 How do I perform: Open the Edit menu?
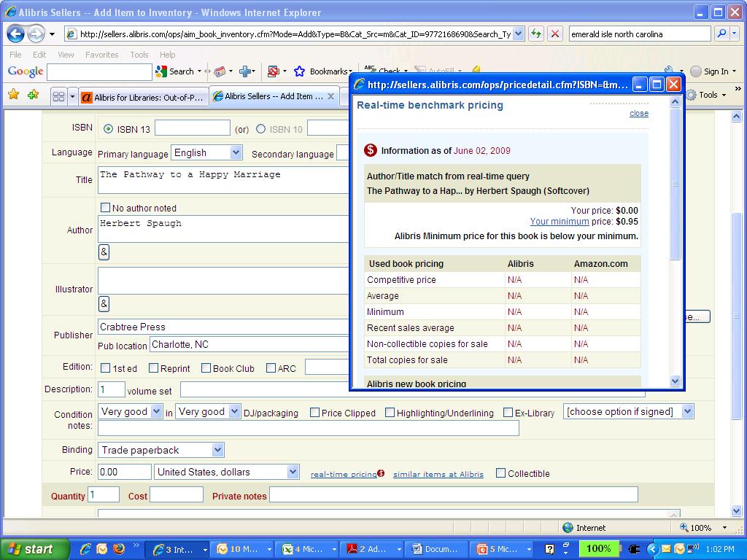click(39, 55)
